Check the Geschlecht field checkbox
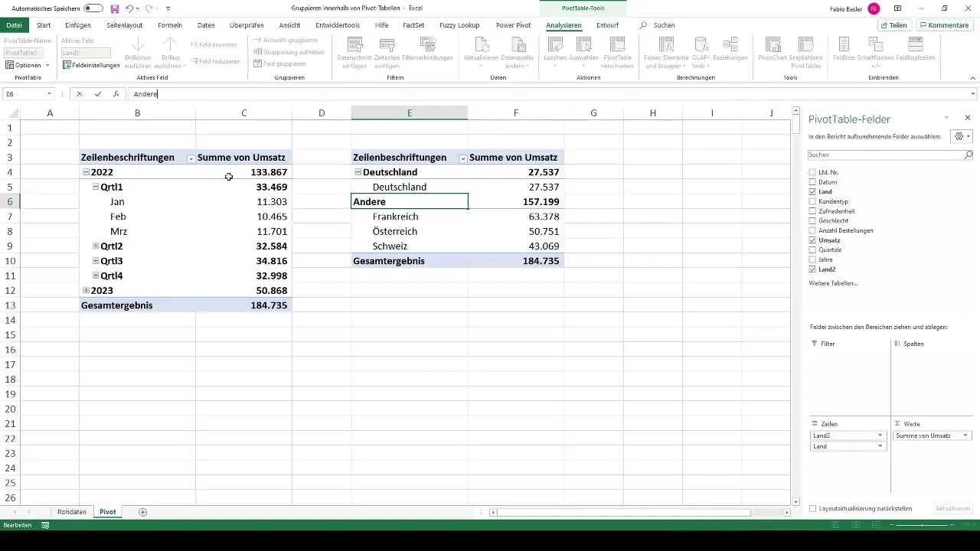Screen dimensions: 980x551 coord(812,221)
